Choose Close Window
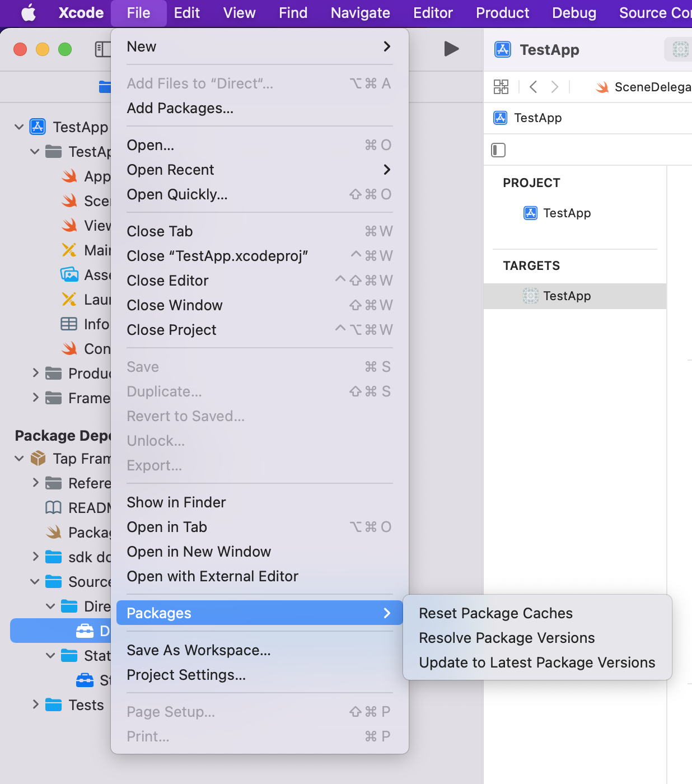The image size is (692, 784). coord(260,305)
